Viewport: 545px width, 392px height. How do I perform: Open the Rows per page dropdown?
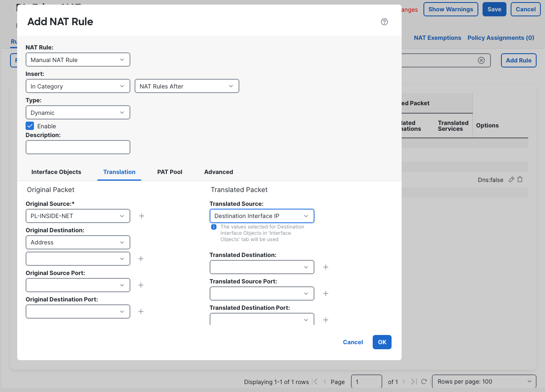(x=484, y=382)
